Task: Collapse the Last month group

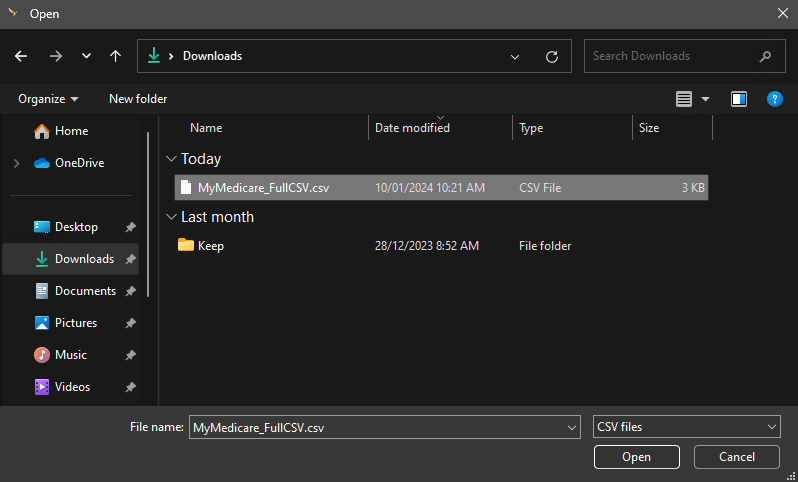Action: point(172,217)
